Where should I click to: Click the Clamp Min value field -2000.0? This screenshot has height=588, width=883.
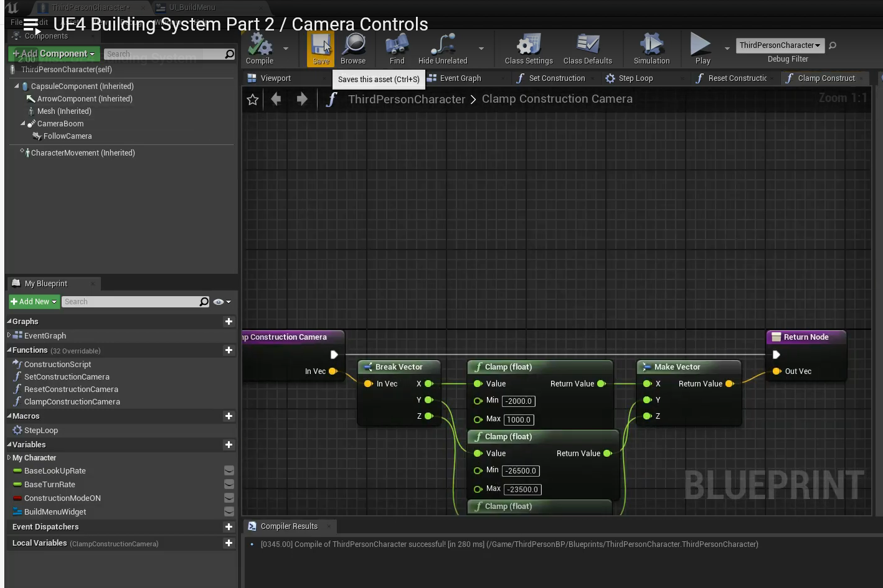click(519, 401)
